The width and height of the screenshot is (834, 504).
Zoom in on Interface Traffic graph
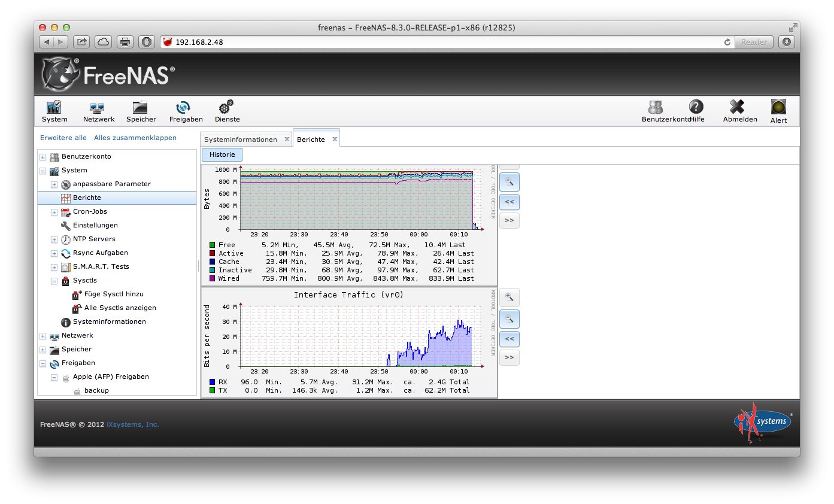[x=510, y=297]
